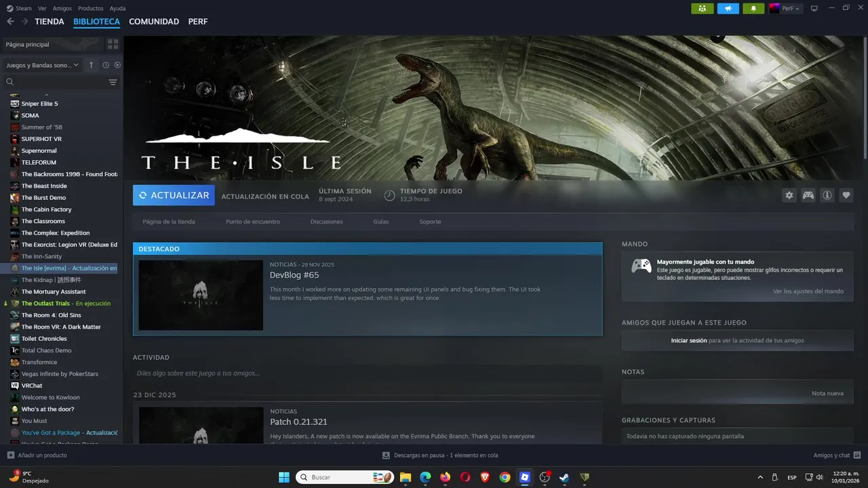
Task: Click Ver los ajustes del mando
Action: [808, 291]
